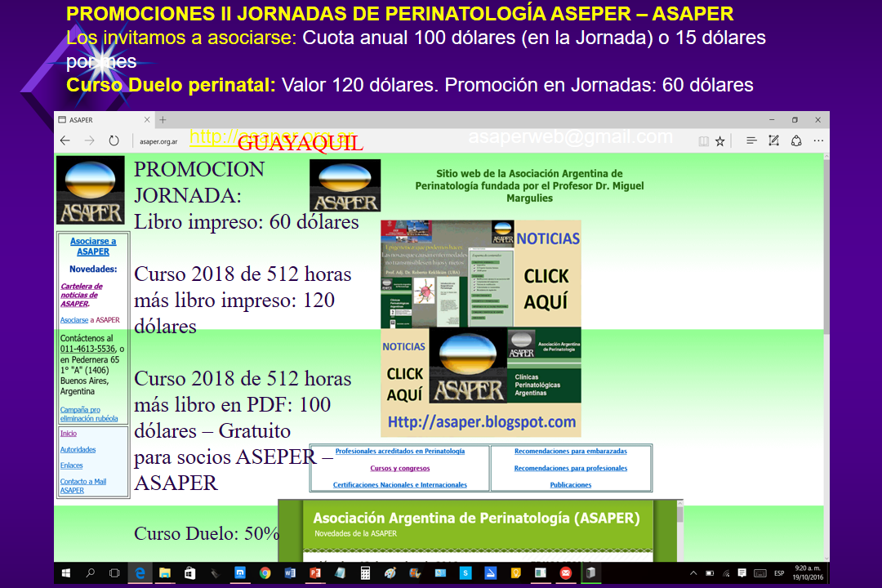Click the asaper.org.ar address bar
882x588 pixels.
click(x=158, y=142)
